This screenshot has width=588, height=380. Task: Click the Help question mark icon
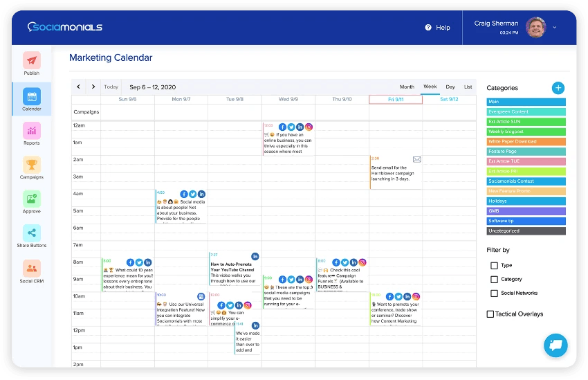pos(428,28)
